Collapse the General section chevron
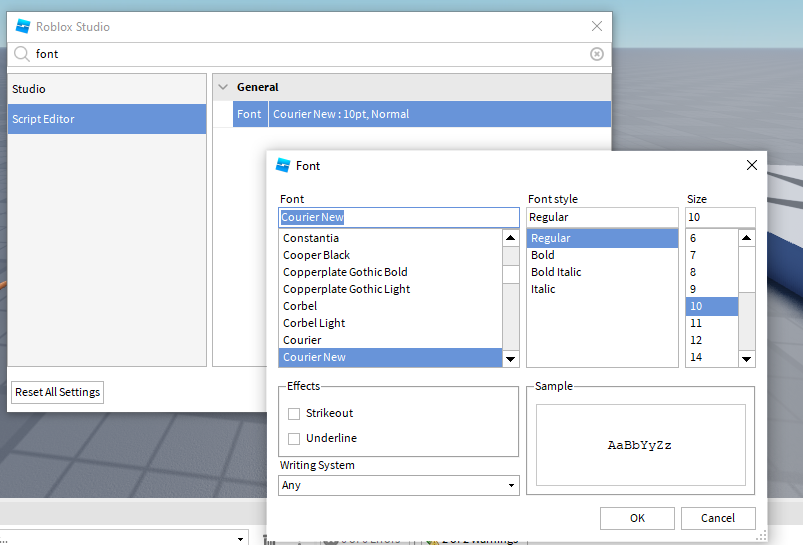Viewport: 803px width, 545px height. 223,87
